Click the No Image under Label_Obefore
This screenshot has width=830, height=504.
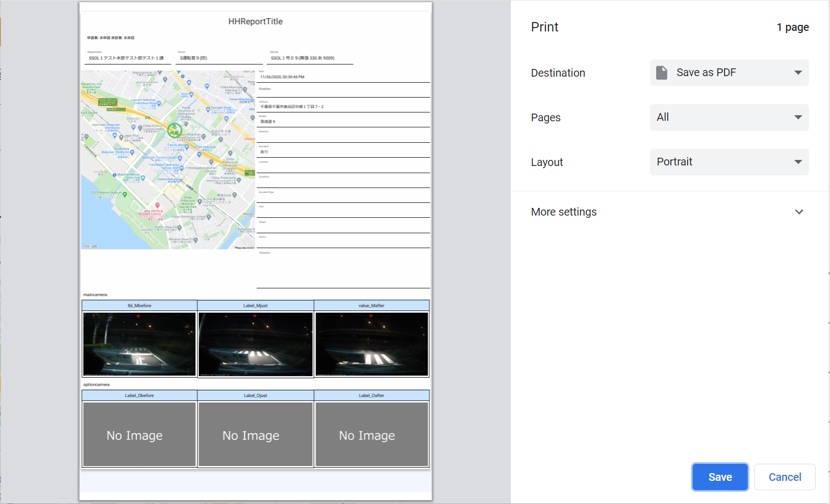(139, 435)
